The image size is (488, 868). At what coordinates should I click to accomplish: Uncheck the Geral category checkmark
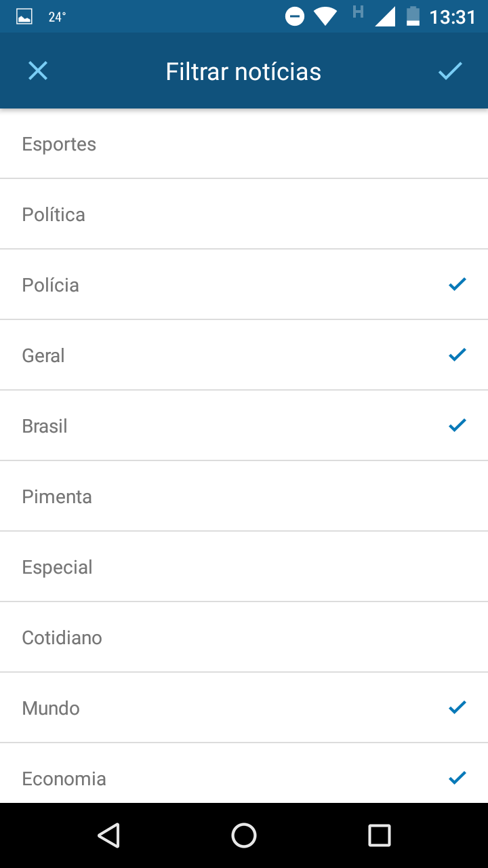point(457,355)
